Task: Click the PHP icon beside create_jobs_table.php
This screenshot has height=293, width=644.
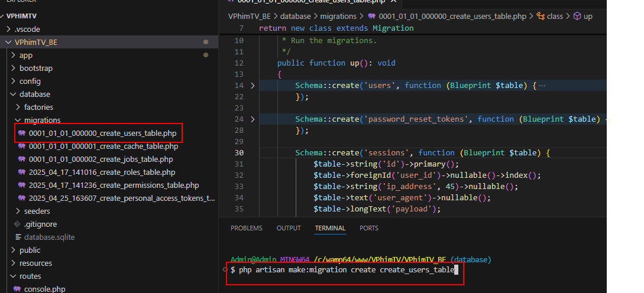Action: tap(22, 159)
